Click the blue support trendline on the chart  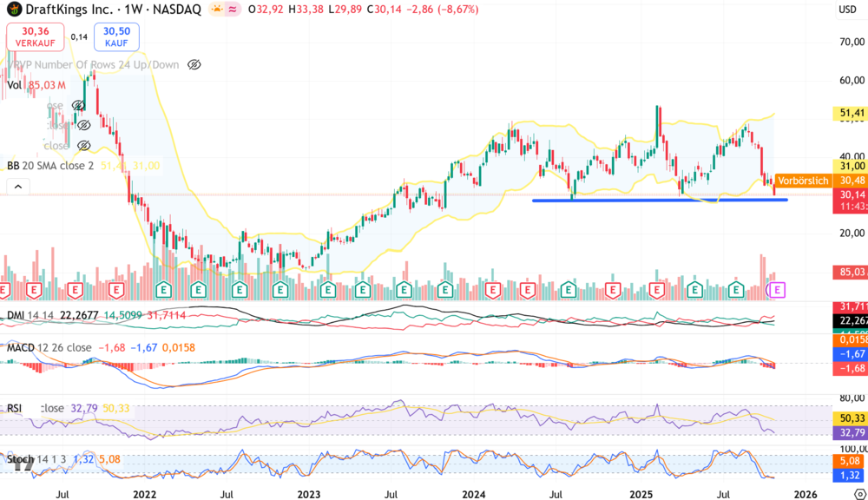660,201
